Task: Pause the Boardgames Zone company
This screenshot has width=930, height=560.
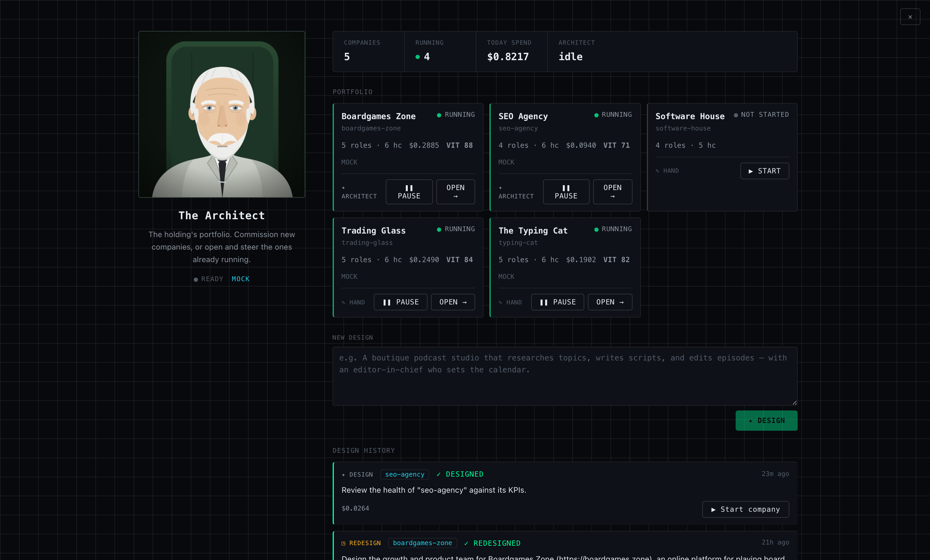Action: (409, 192)
